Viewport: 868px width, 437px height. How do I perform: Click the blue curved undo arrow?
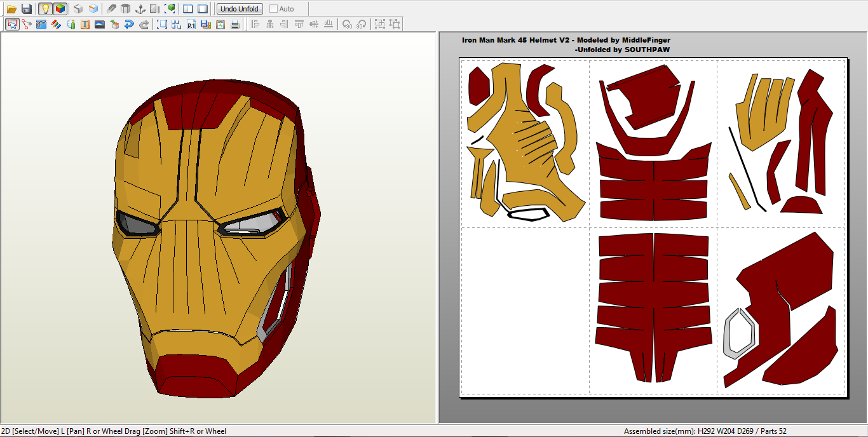[x=129, y=24]
